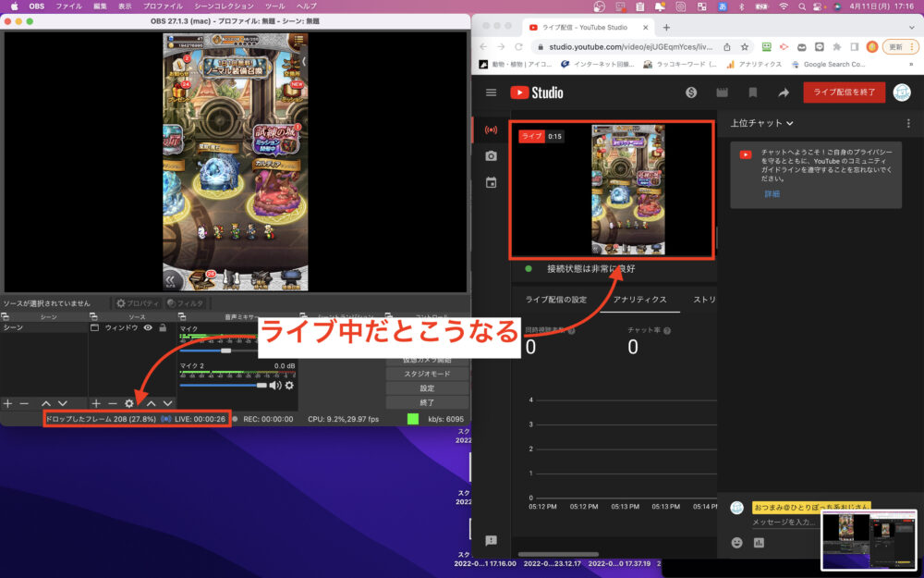Move the scene up in the Scenes panel

pyautogui.click(x=46, y=403)
